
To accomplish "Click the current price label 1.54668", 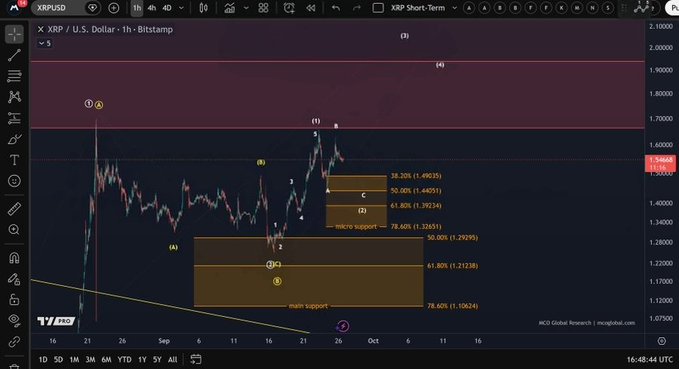I will [661, 163].
